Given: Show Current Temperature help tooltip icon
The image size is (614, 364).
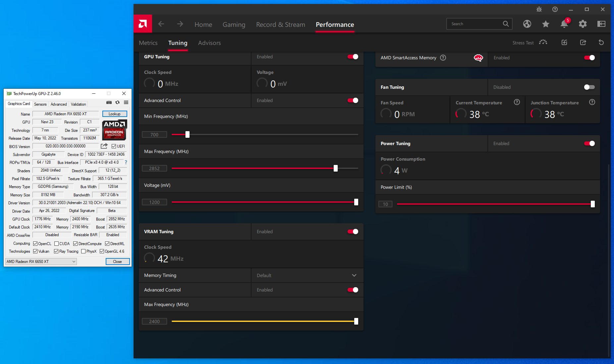Looking at the screenshot, I should click(x=517, y=102).
